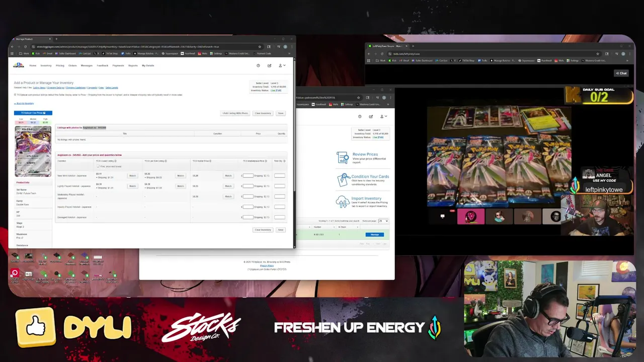Click share icon in Manage Product header
This screenshot has width=644, height=362.
pyautogui.click(x=269, y=65)
